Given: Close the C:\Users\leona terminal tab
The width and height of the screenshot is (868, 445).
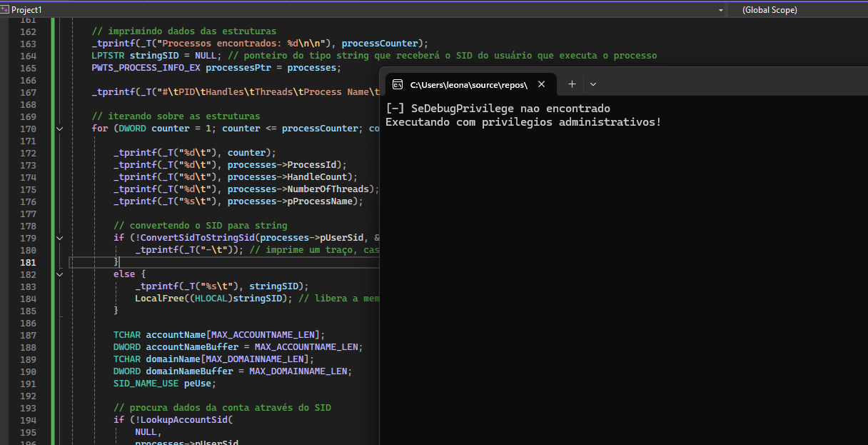Looking at the screenshot, I should (541, 84).
